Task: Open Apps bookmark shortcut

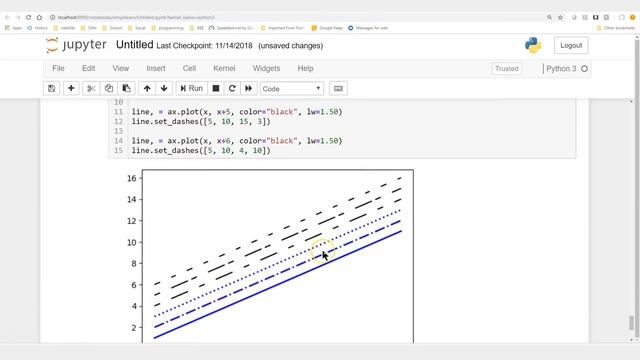Action: pos(13,28)
